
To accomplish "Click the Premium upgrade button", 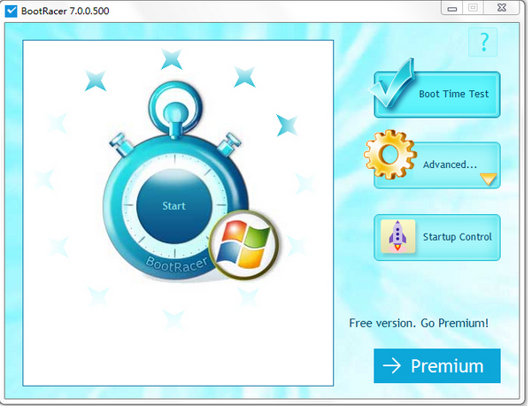I will click(x=437, y=366).
